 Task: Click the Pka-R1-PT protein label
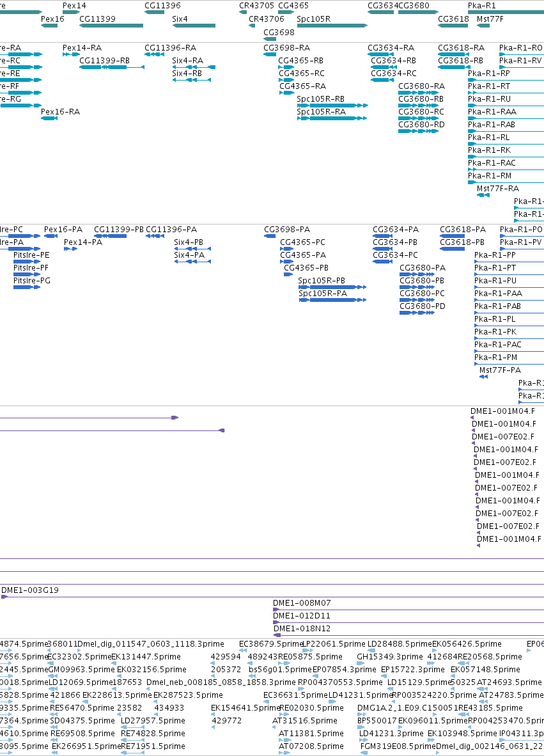pyautogui.click(x=495, y=268)
